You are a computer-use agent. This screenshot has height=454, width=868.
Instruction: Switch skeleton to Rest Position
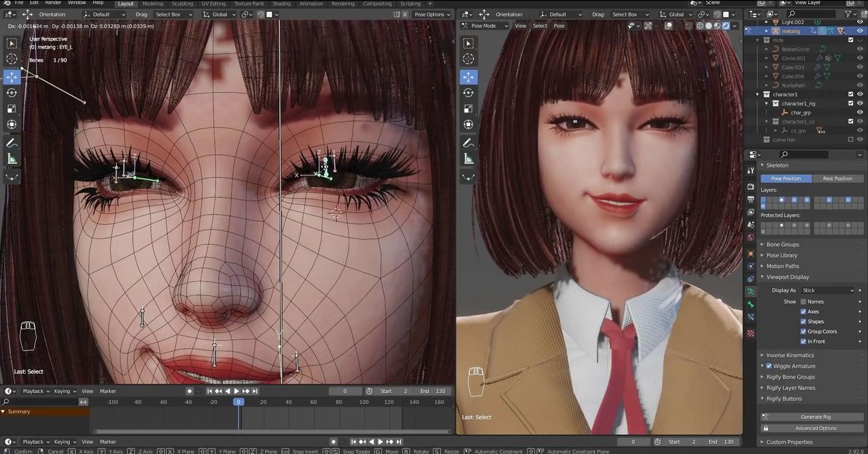point(837,178)
